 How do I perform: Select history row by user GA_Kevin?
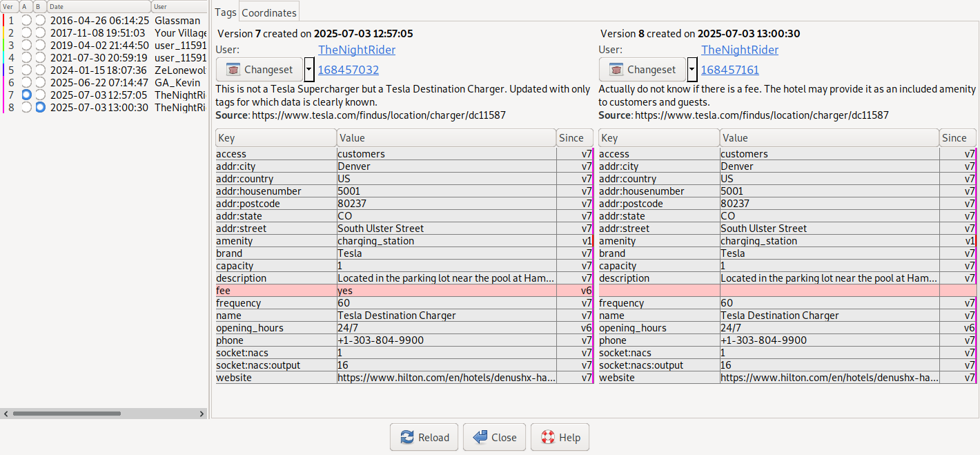[x=104, y=83]
